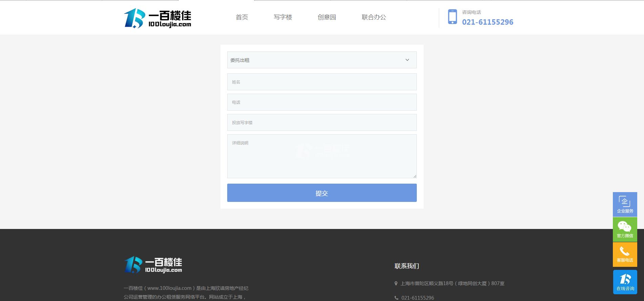Open the 创意园 navigation item
644x301 pixels.
click(x=327, y=17)
